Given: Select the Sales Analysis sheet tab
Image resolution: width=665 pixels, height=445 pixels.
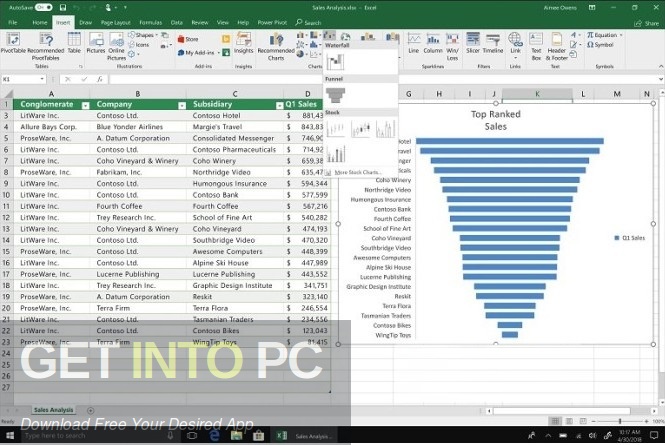Looking at the screenshot, I should pyautogui.click(x=53, y=410).
